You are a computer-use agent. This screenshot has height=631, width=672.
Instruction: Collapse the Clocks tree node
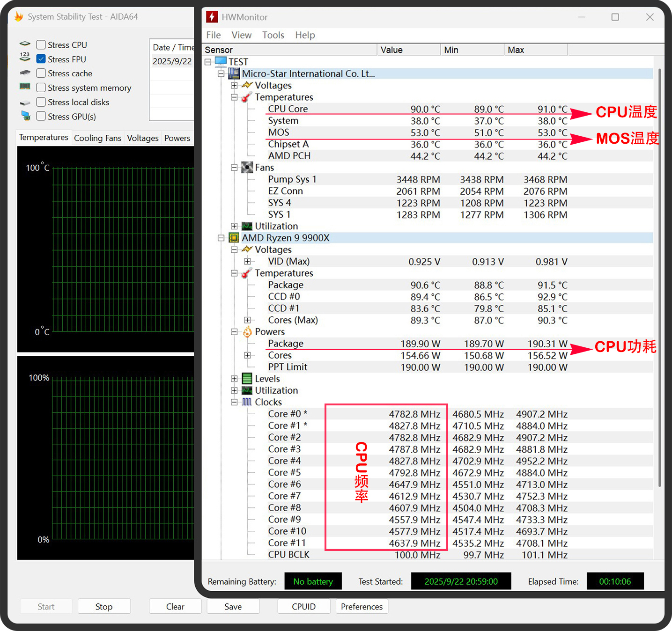point(234,402)
